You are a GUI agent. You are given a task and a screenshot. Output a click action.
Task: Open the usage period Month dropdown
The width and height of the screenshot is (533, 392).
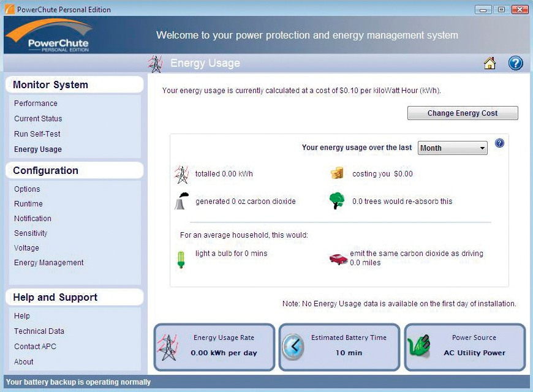click(452, 148)
